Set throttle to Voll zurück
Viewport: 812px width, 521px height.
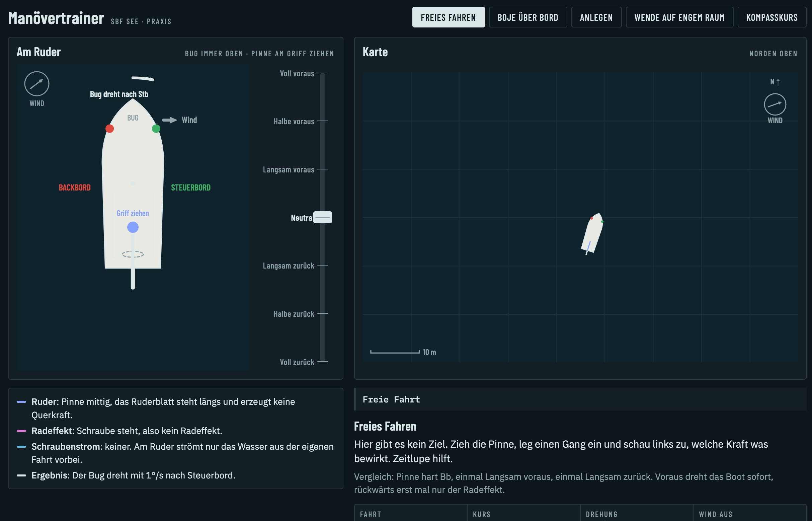point(297,362)
